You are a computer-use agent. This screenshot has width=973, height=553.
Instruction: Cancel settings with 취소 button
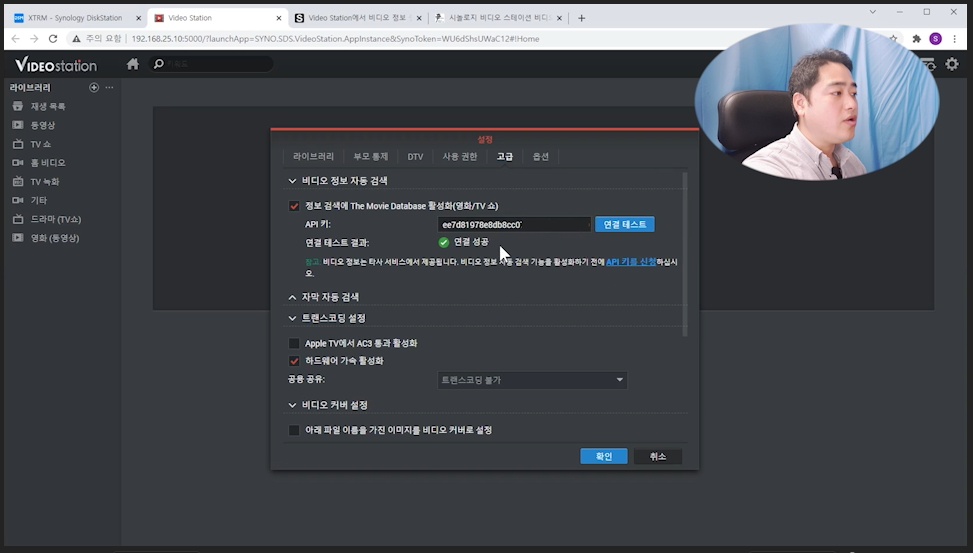(658, 456)
